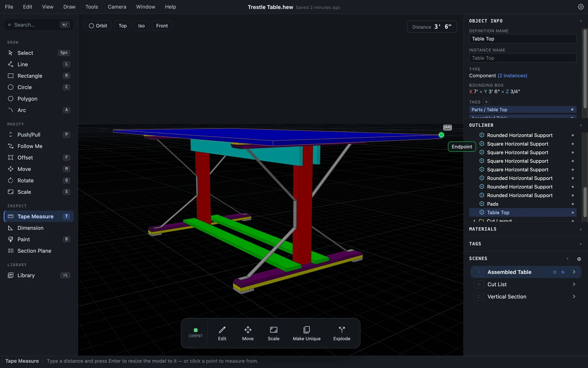
Task: Click Move in the component action bar
Action: point(248,333)
